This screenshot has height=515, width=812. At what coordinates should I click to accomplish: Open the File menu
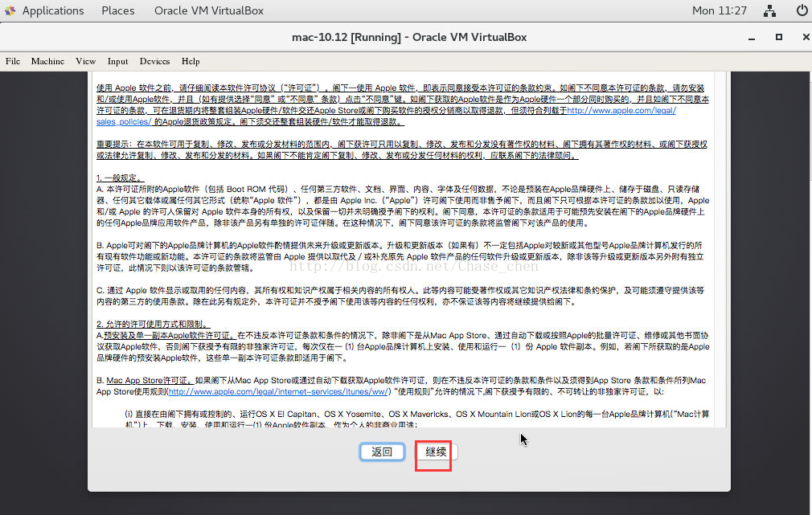[x=13, y=61]
